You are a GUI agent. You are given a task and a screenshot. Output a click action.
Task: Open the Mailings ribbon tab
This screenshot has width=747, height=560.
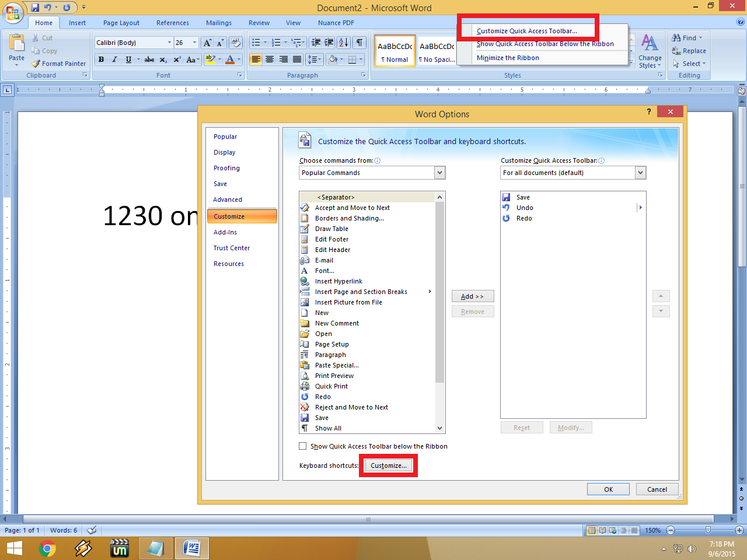[219, 23]
